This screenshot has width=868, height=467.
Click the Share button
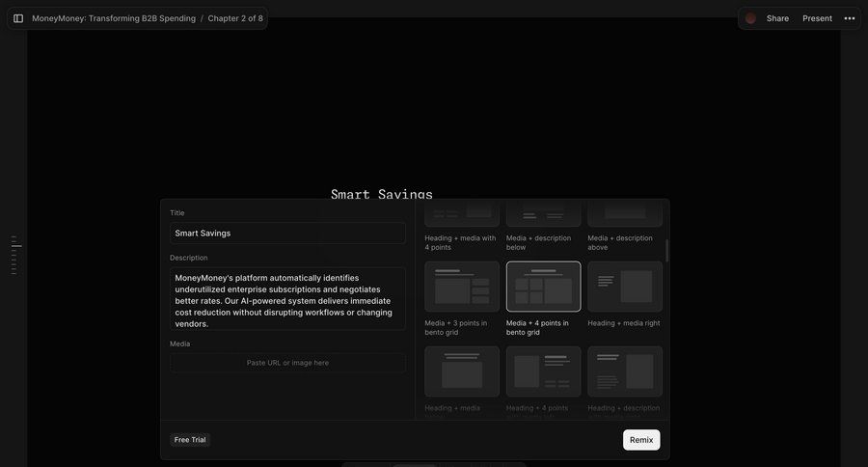tap(777, 18)
